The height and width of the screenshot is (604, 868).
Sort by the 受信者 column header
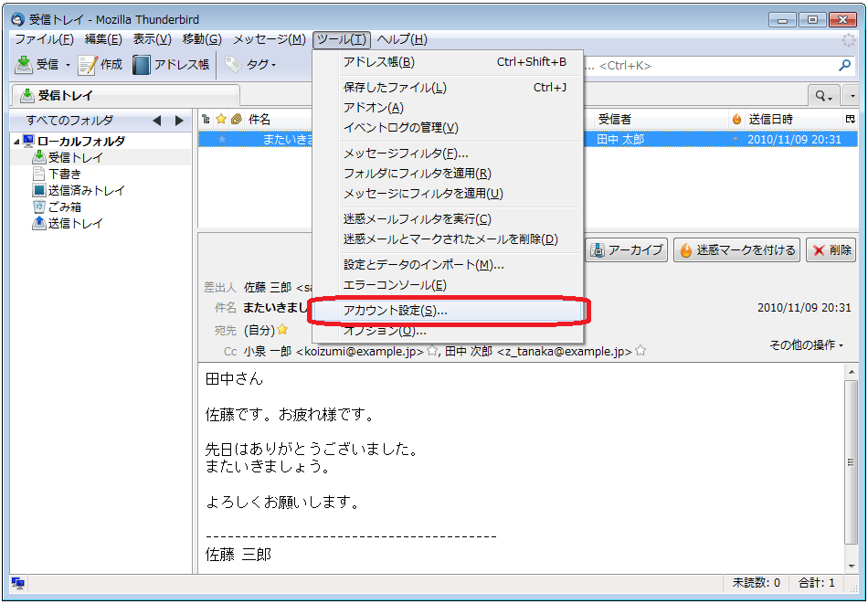tap(662, 119)
